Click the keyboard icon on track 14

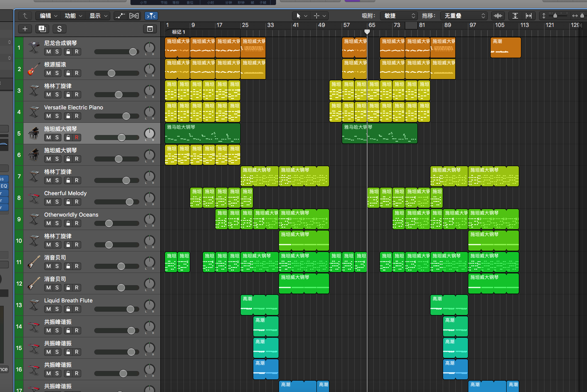[x=34, y=326]
